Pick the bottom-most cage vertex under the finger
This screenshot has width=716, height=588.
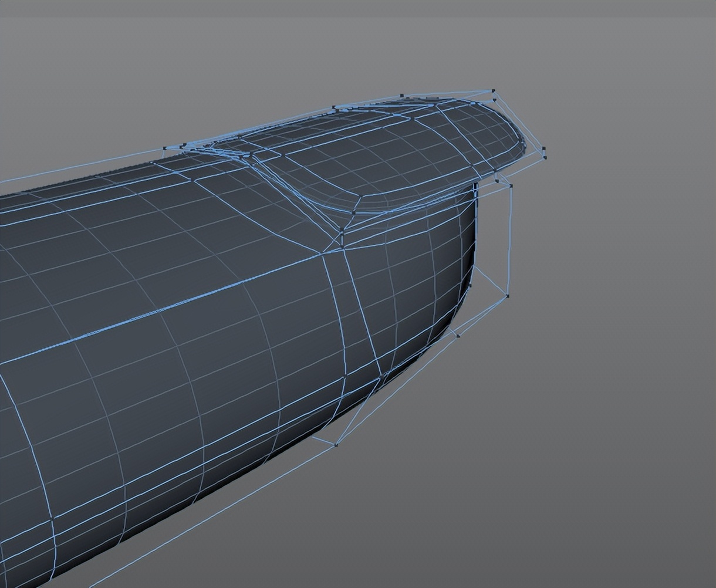[x=336, y=445]
